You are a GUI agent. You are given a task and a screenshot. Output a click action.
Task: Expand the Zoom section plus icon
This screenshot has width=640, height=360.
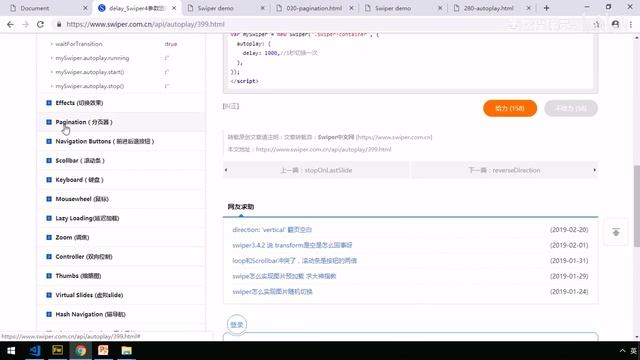click(49, 237)
